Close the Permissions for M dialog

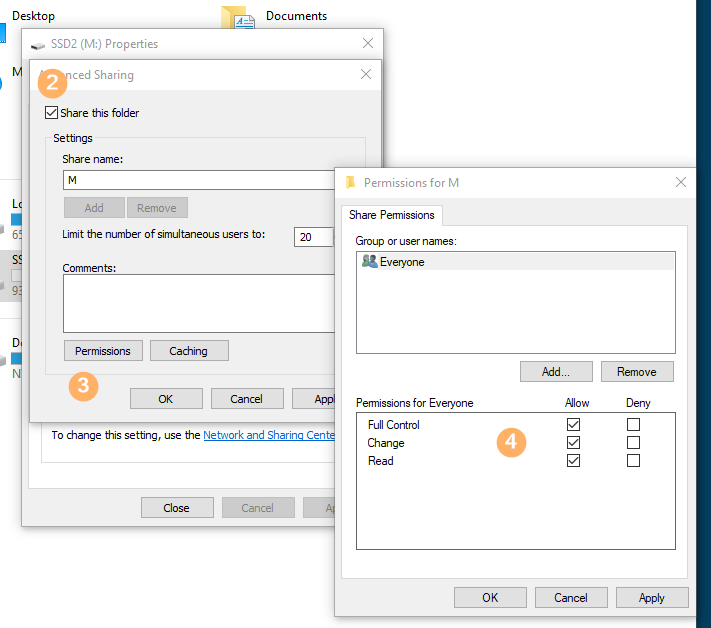(681, 182)
